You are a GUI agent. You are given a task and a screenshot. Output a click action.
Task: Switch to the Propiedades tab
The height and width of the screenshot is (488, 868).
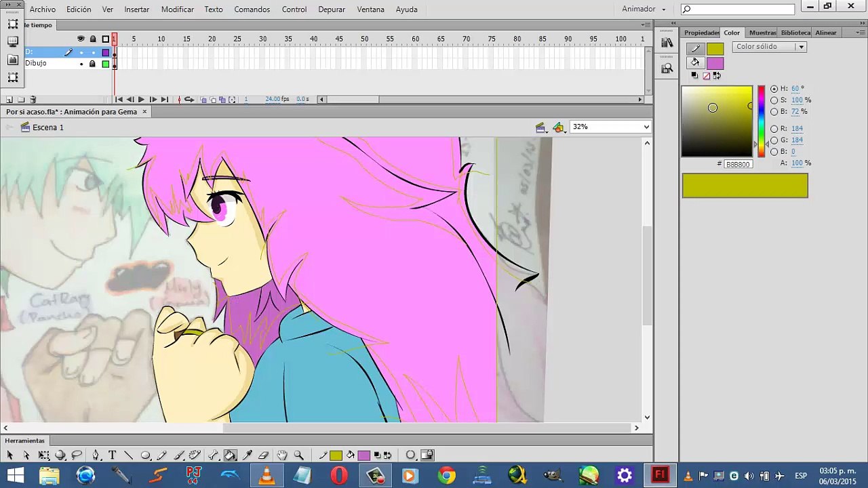[x=702, y=33]
